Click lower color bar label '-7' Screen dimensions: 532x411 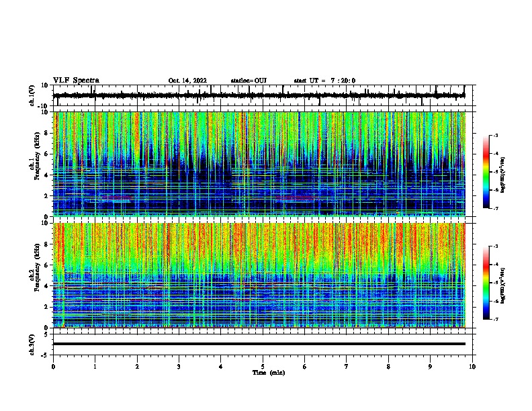[x=496, y=320]
